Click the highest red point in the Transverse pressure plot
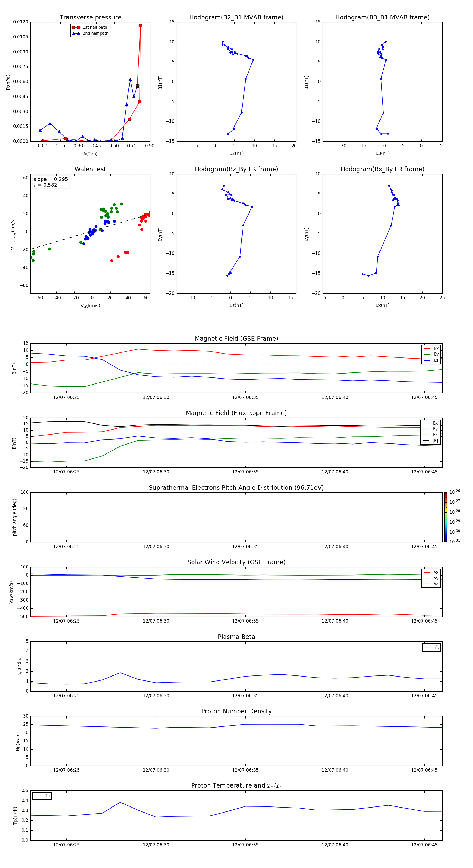Viewport: 473px width, 868px height. click(x=140, y=26)
